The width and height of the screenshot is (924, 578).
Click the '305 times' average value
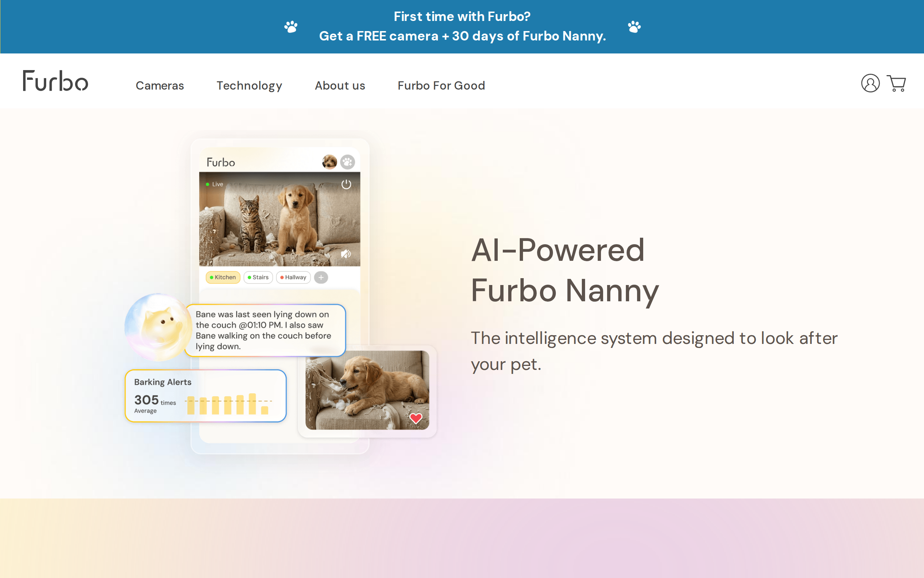(155, 400)
